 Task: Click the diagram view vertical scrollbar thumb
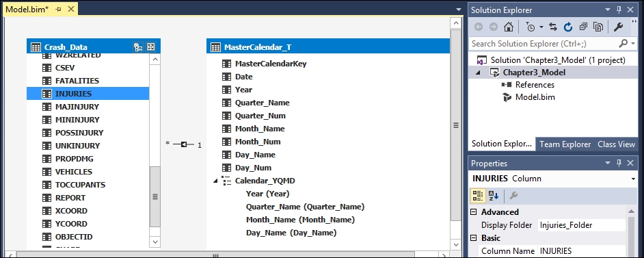point(455,125)
